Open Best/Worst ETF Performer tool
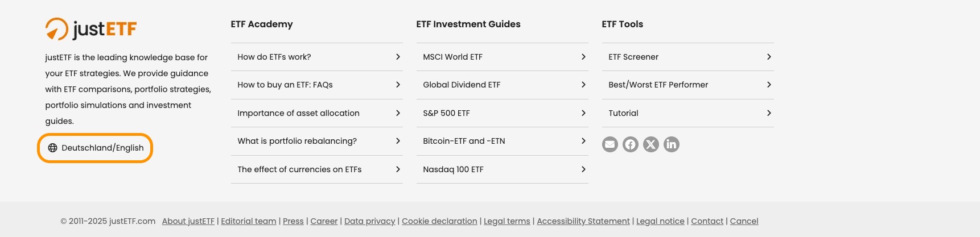This screenshot has height=237, width=980. pyautogui.click(x=658, y=85)
